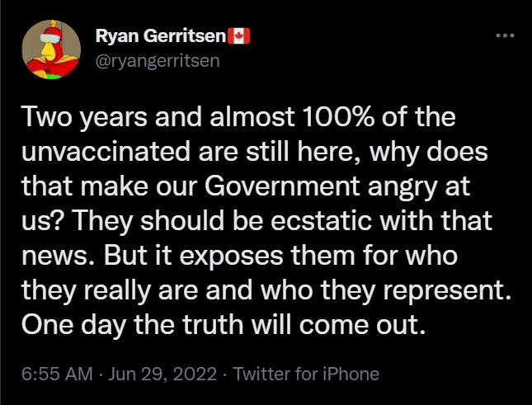
Task: Open the tweet's three-dot More menu
Action: 504,38
